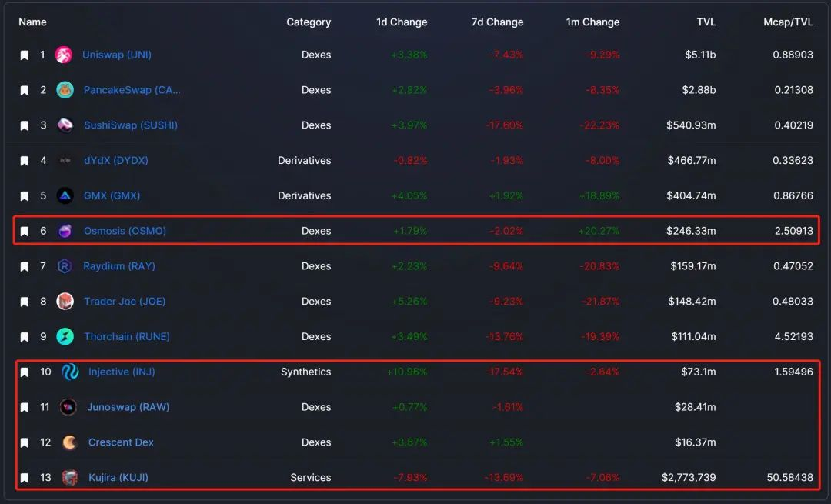Click the 2.50913 Mcap/TVL value

click(x=793, y=231)
